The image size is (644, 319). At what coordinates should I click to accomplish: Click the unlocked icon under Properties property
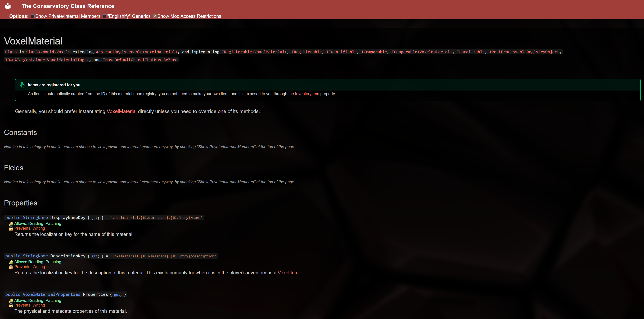point(11,300)
